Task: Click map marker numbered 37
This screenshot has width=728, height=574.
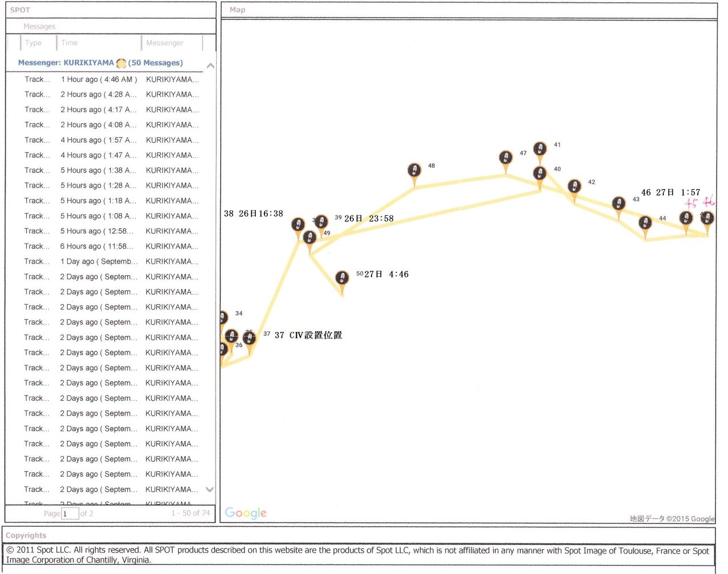Action: coord(249,342)
